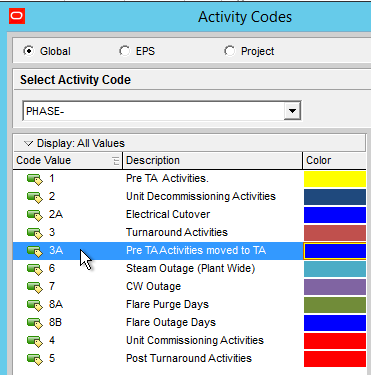Viewport: 371px width, 375px height.
Task: Sort by the Description column header
Action: [213, 161]
